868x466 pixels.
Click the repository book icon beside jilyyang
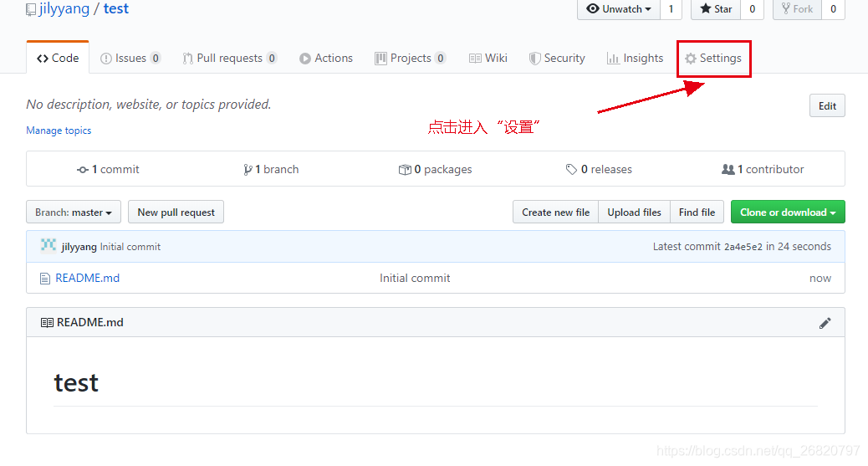31,9
